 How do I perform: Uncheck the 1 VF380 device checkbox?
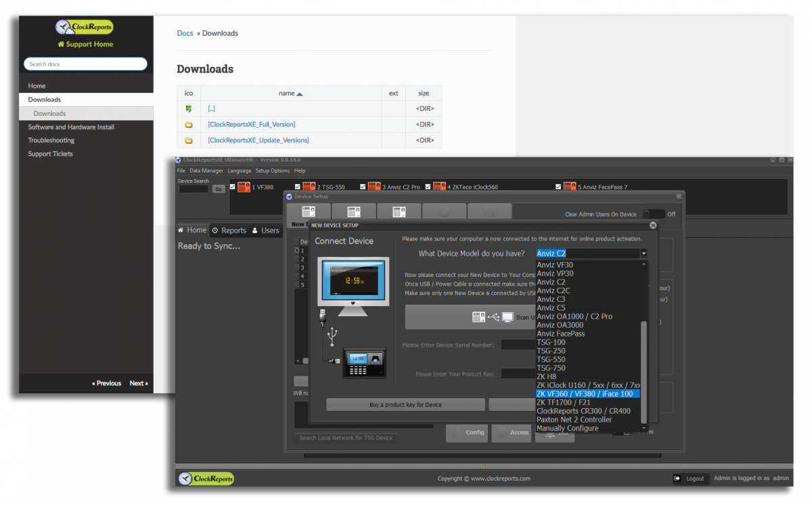tap(233, 187)
